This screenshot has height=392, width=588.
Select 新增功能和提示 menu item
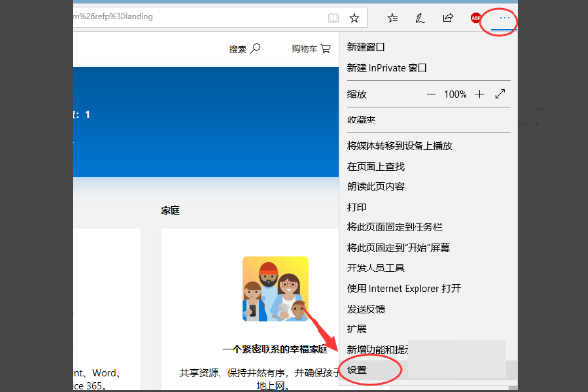tap(377, 349)
